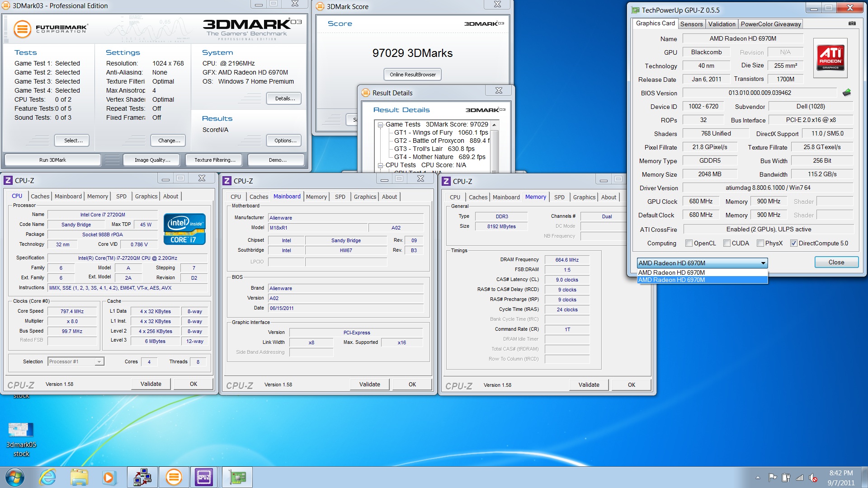Viewport: 868px width, 488px height.
Task: Click the ATI Radeon logo in GPU-Z
Action: [x=830, y=58]
